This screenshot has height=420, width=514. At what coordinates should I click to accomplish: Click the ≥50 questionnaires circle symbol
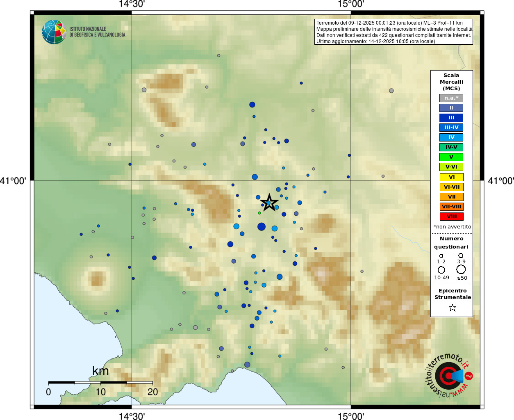[461, 269]
